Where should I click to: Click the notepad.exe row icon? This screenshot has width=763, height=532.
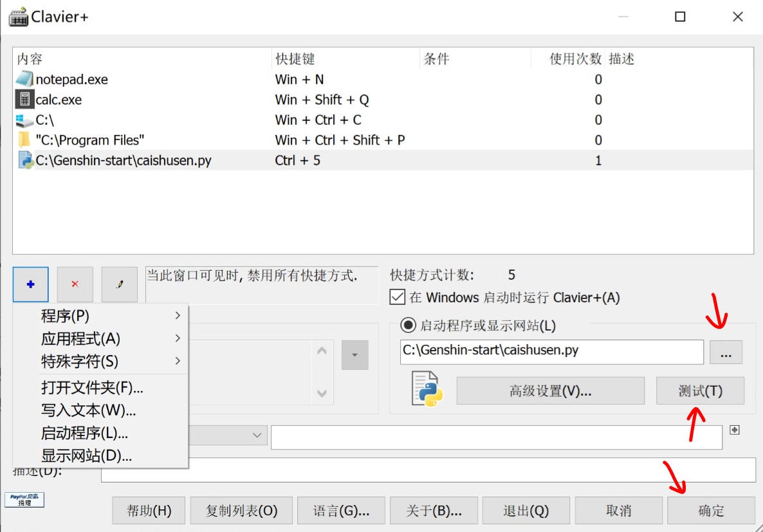tap(24, 79)
